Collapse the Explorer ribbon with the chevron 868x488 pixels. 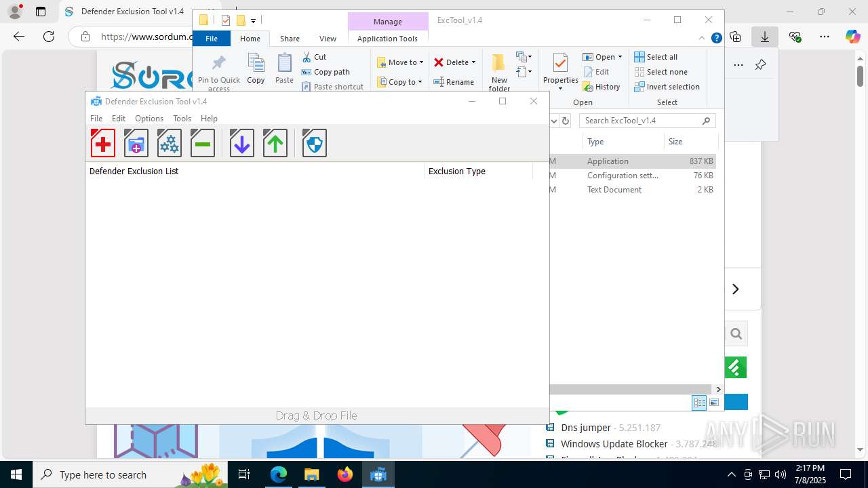[703, 38]
